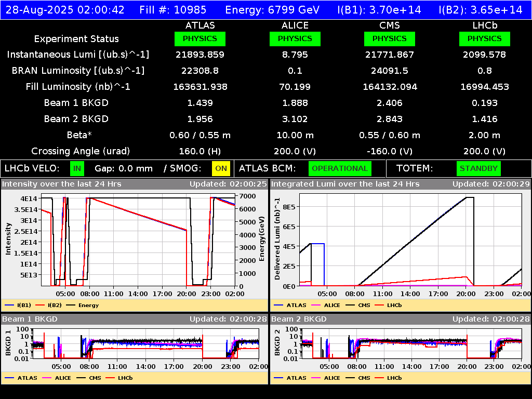This screenshot has height=399, width=532.
Task: Click the LHCb column header
Action: click(x=485, y=25)
